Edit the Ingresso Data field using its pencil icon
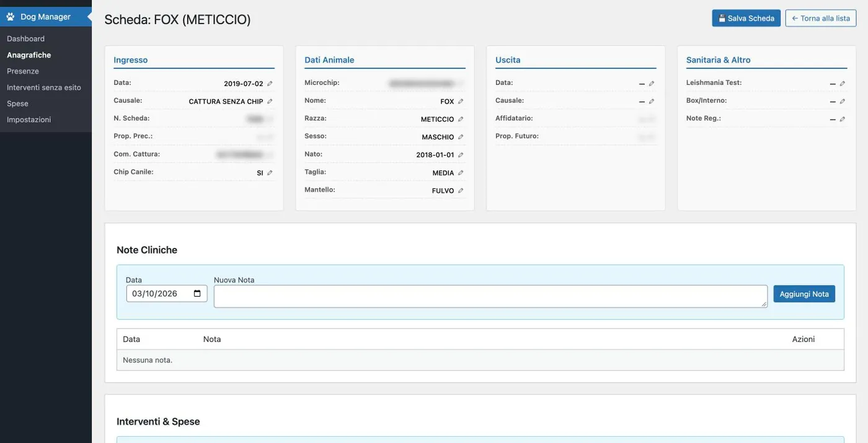The height and width of the screenshot is (443, 868). pos(270,84)
